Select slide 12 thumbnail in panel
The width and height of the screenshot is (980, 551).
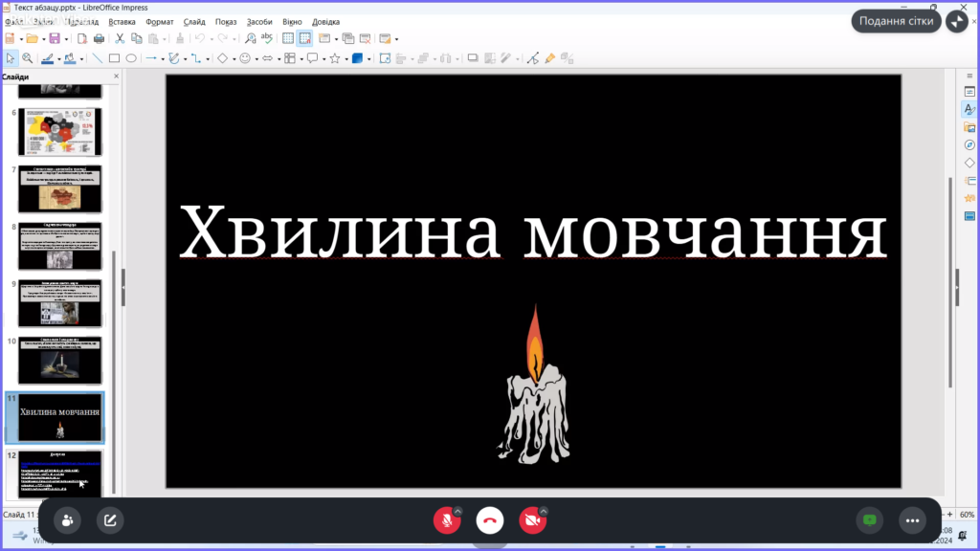(x=59, y=474)
